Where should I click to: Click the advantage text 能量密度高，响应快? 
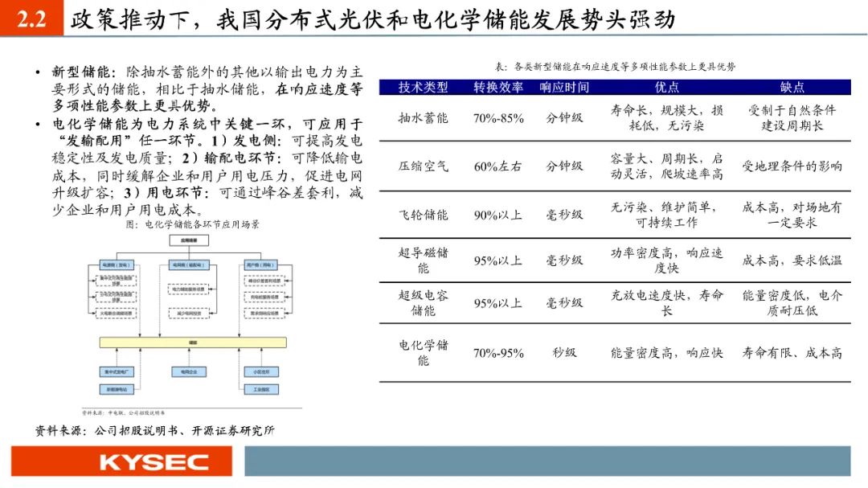point(666,353)
